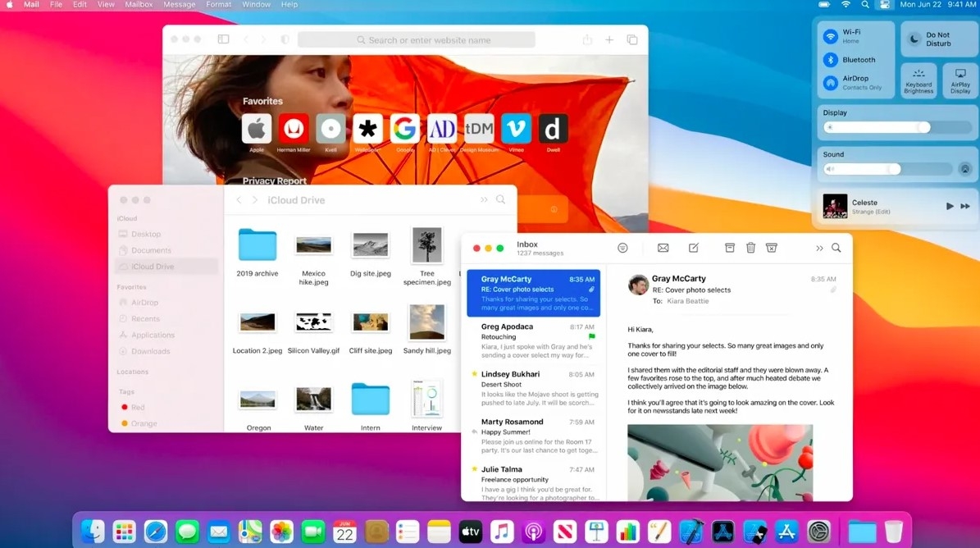Toggle Wi-Fi in Control Center
This screenshot has height=548, width=980.
[829, 34]
